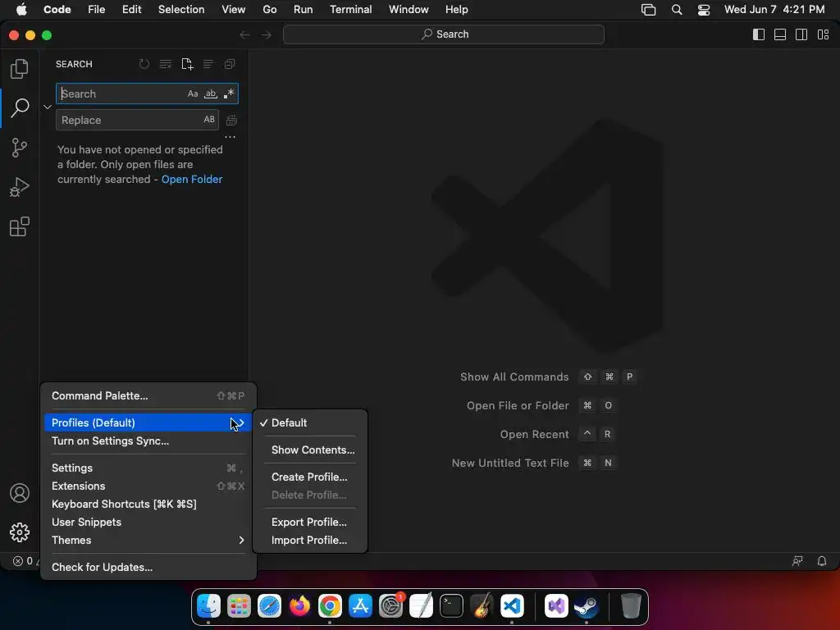Open Keyboard Shortcuts entry
The width and height of the screenshot is (840, 630).
pyautogui.click(x=148, y=504)
